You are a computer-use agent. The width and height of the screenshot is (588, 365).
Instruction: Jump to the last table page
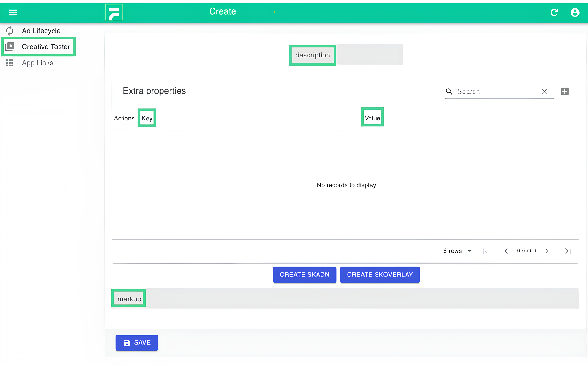pyautogui.click(x=567, y=251)
